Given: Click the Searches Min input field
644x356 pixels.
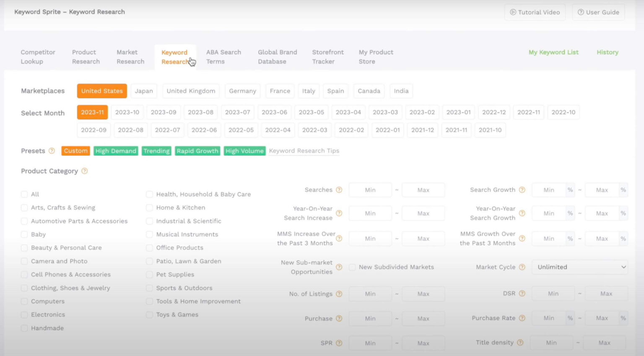Looking at the screenshot, I should point(370,190).
